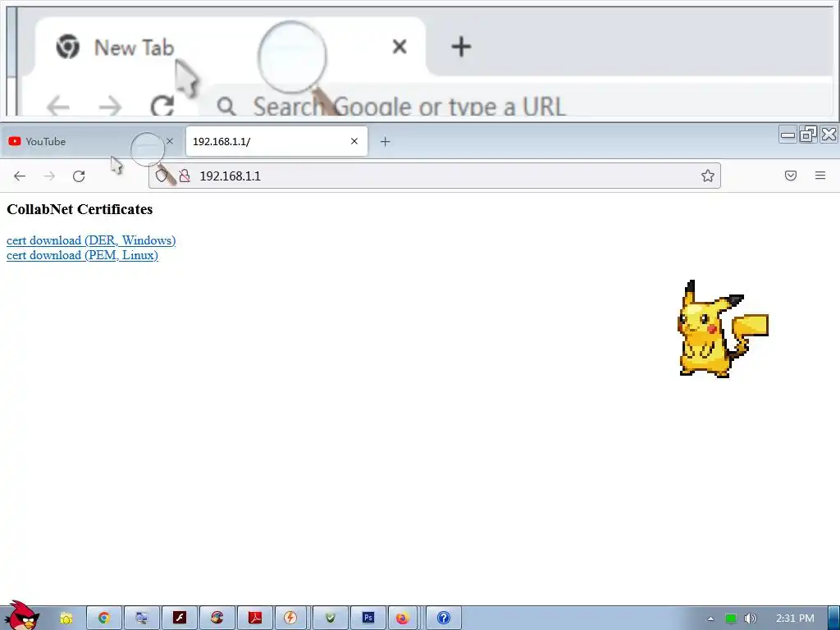Launch Adobe Reader from the taskbar
Viewport: 840px width, 630px height.
tap(255, 619)
